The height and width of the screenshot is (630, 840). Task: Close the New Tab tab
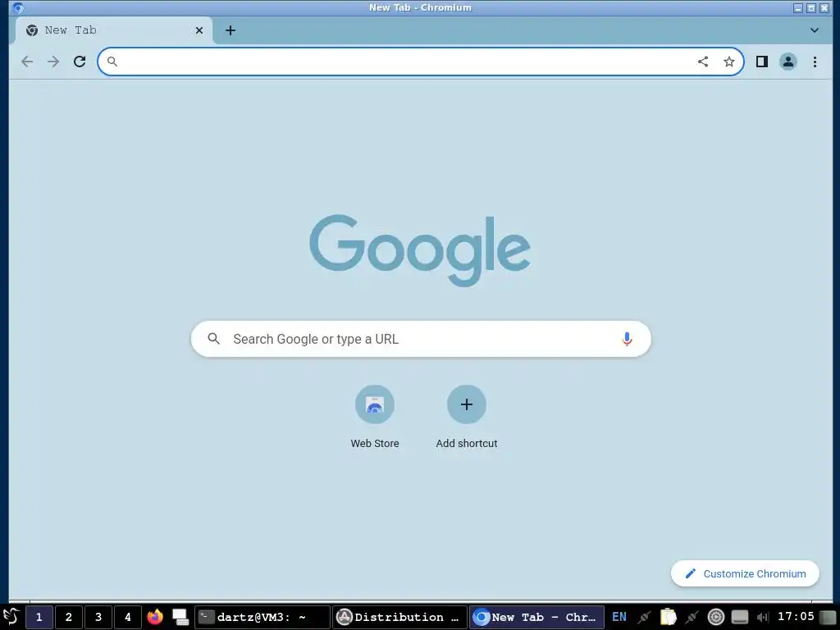point(199,30)
